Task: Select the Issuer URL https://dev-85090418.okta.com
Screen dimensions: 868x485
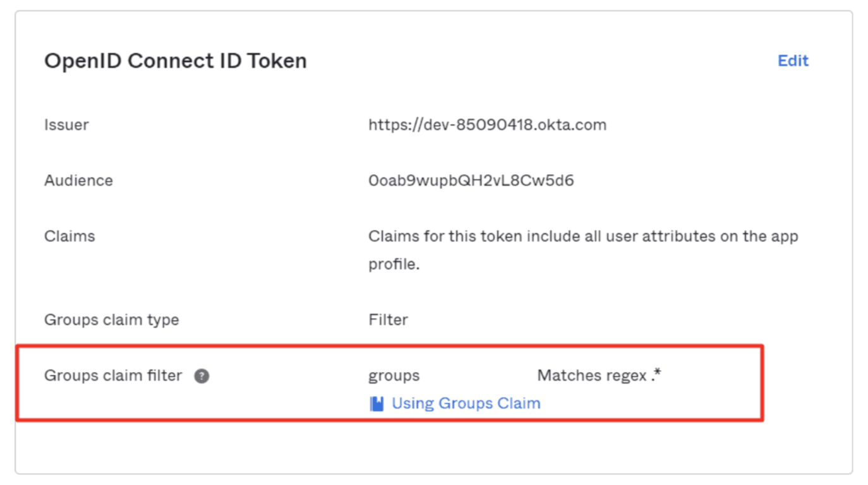Action: (486, 124)
